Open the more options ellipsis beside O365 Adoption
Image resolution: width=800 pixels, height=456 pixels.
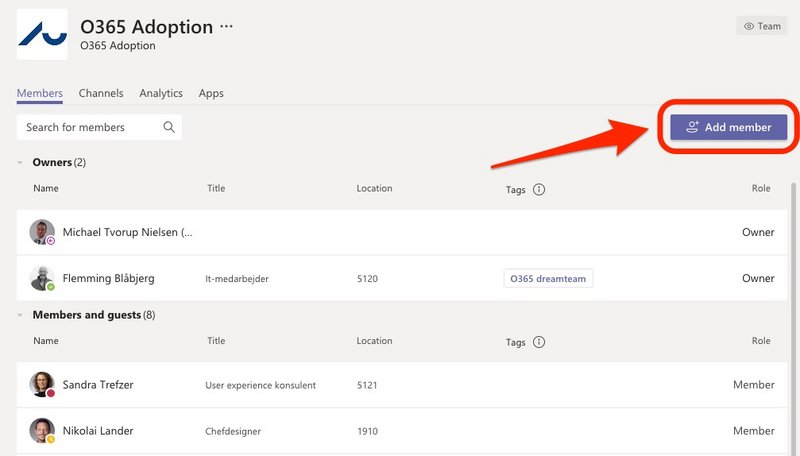point(227,26)
